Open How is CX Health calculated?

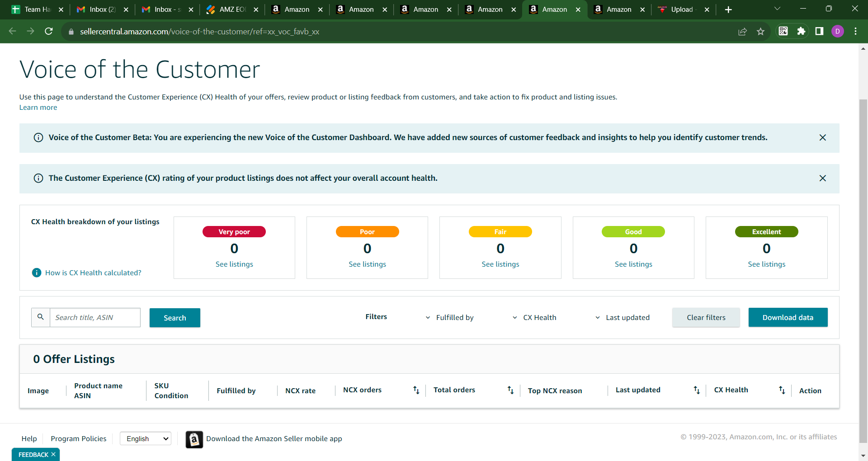tap(93, 273)
